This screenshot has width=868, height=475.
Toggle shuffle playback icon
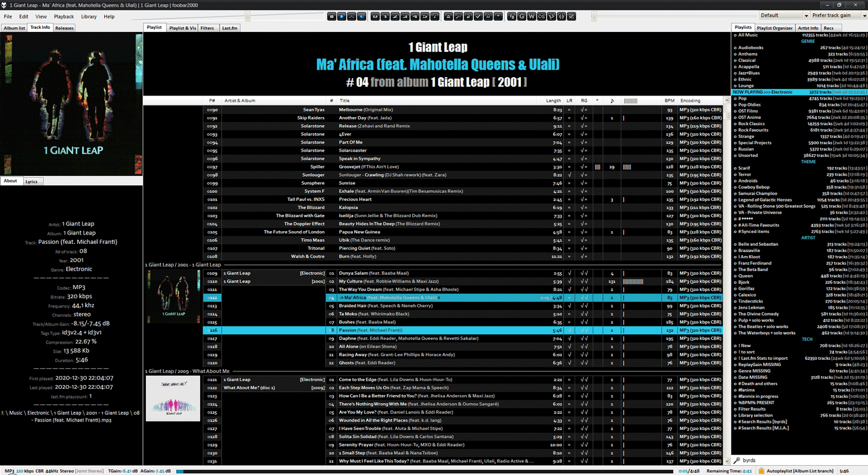pyautogui.click(x=352, y=16)
